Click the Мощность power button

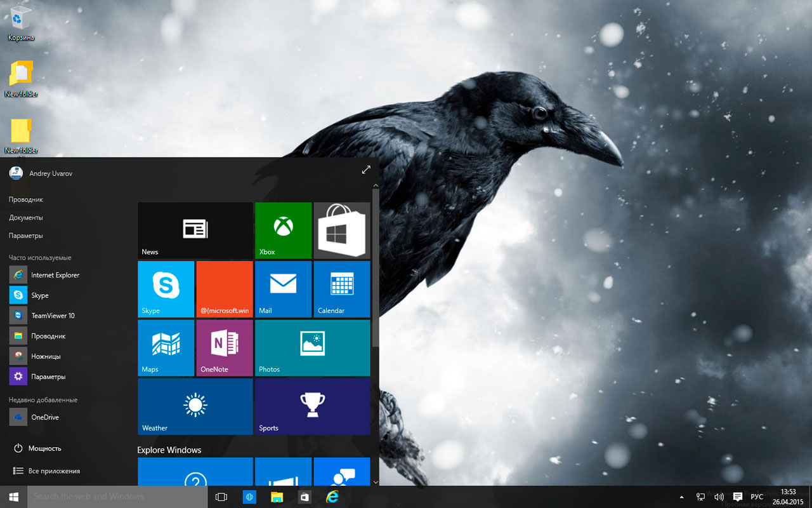[x=38, y=448]
